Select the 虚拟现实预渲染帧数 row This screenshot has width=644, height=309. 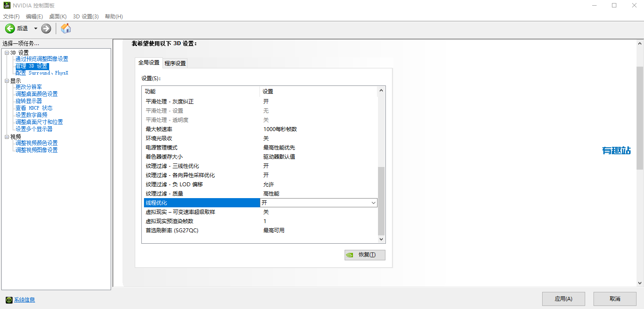pyautogui.click(x=260, y=221)
